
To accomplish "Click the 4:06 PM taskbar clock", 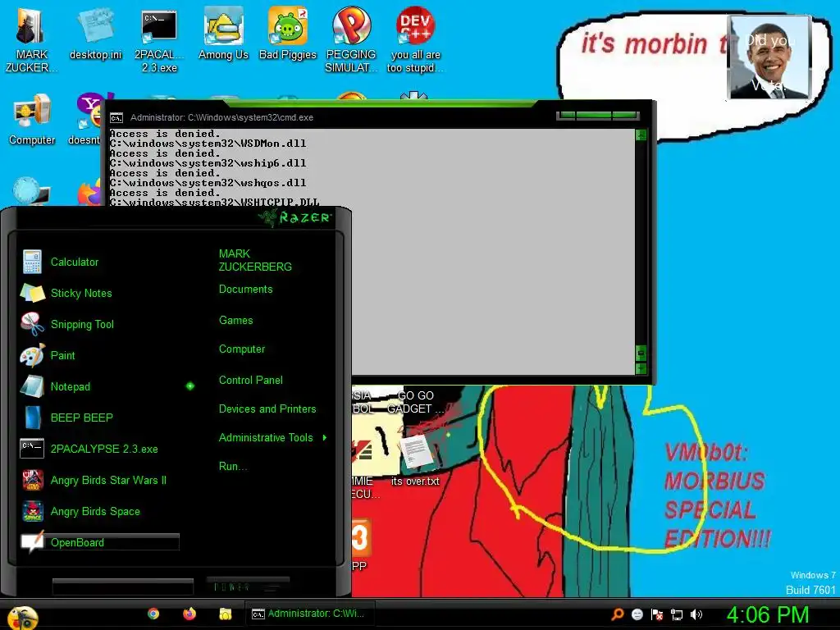I will [768, 615].
